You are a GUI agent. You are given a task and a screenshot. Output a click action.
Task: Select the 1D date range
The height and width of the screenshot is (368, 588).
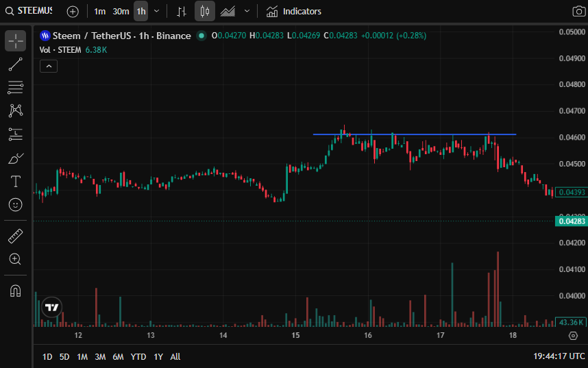tap(47, 357)
